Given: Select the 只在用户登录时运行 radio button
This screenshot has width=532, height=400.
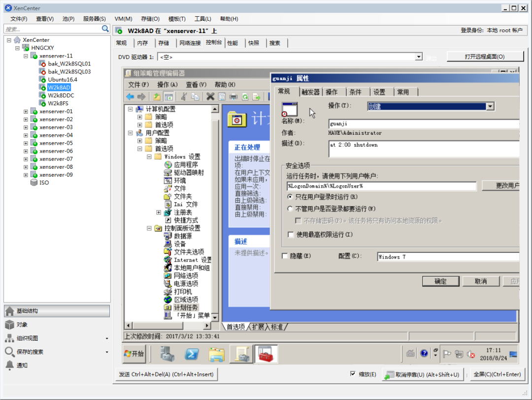Looking at the screenshot, I should point(290,197).
